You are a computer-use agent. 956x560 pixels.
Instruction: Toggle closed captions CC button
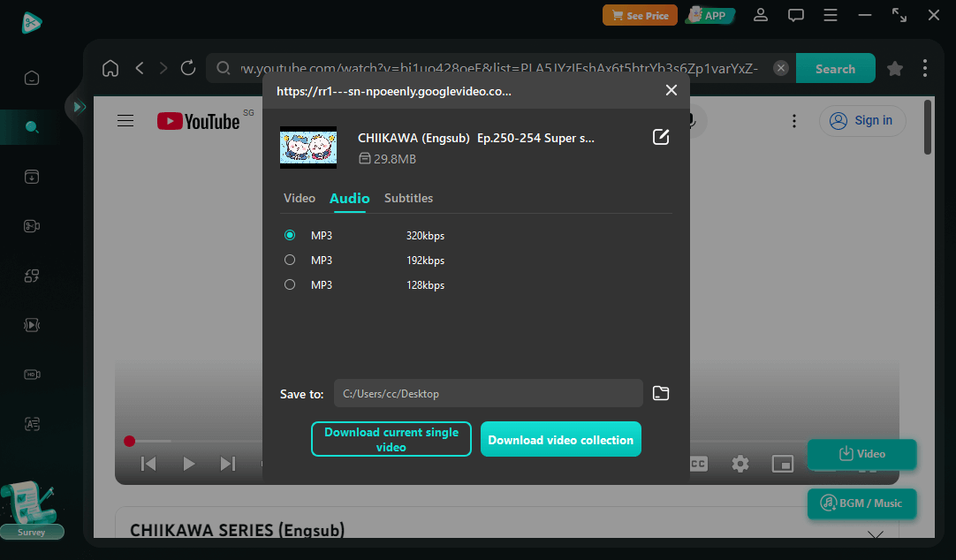click(x=699, y=464)
